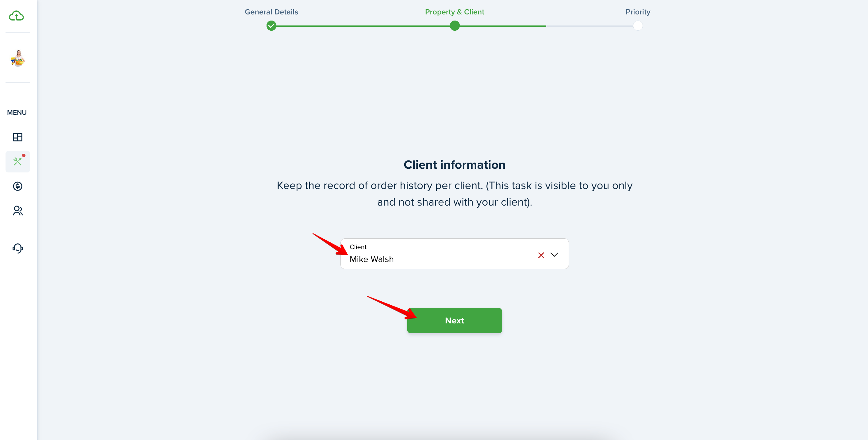Open the dashboard grid icon
The width and height of the screenshot is (868, 440).
(x=17, y=137)
